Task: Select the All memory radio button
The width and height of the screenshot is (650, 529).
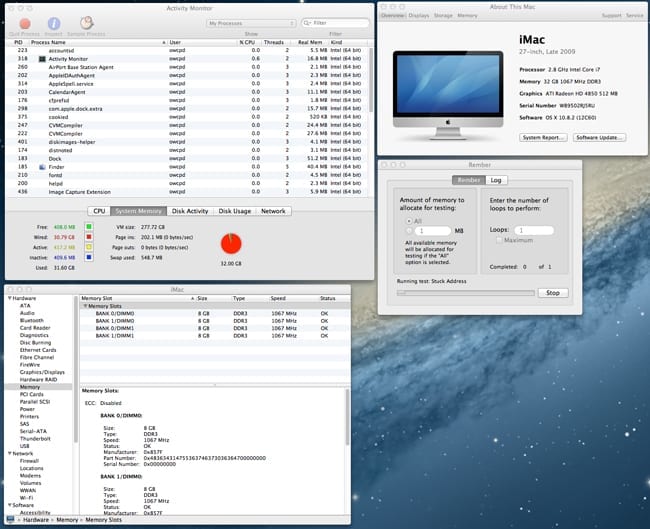Action: [409, 219]
